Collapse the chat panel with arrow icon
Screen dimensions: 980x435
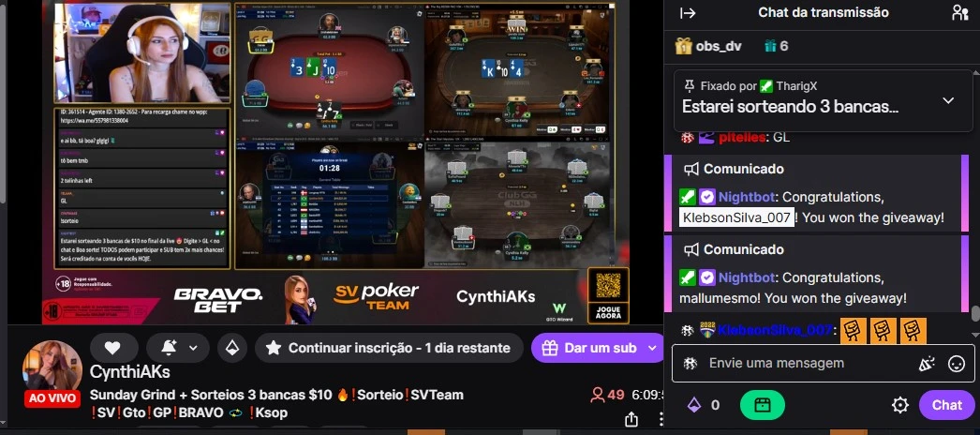pos(688,13)
